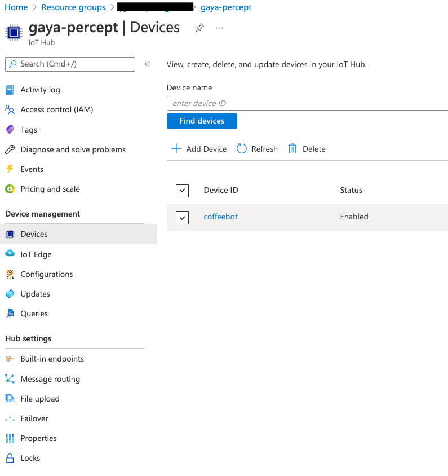This screenshot has height=476, width=448.
Task: Open the Failover page
Action: coord(34,418)
